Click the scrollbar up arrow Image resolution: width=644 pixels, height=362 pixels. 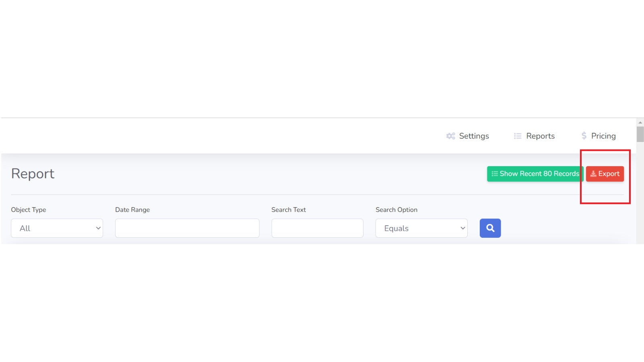coord(640,123)
